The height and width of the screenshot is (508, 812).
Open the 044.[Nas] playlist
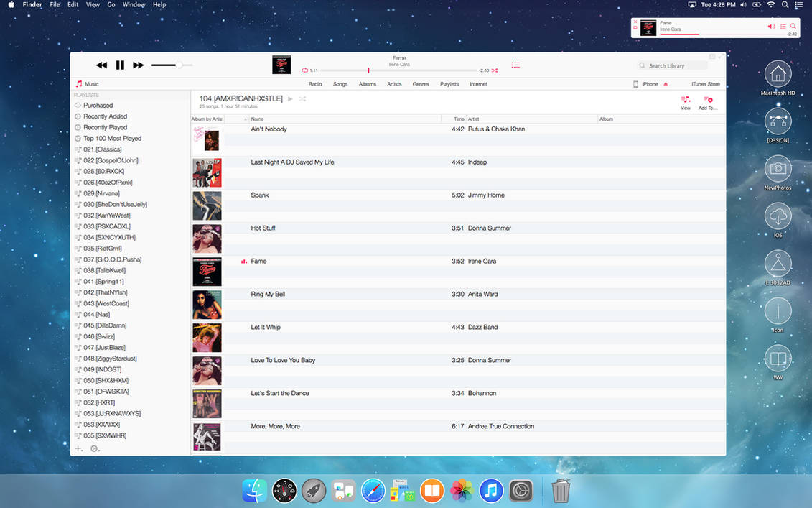click(x=96, y=315)
